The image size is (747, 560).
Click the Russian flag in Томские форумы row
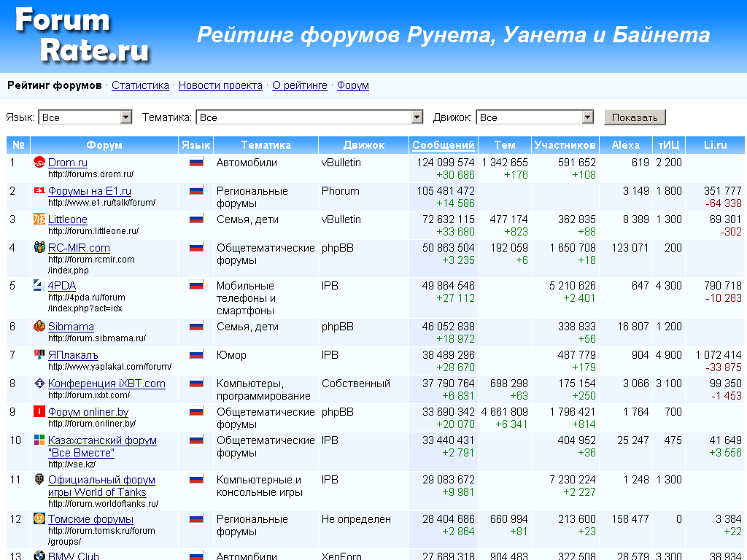[x=196, y=518]
